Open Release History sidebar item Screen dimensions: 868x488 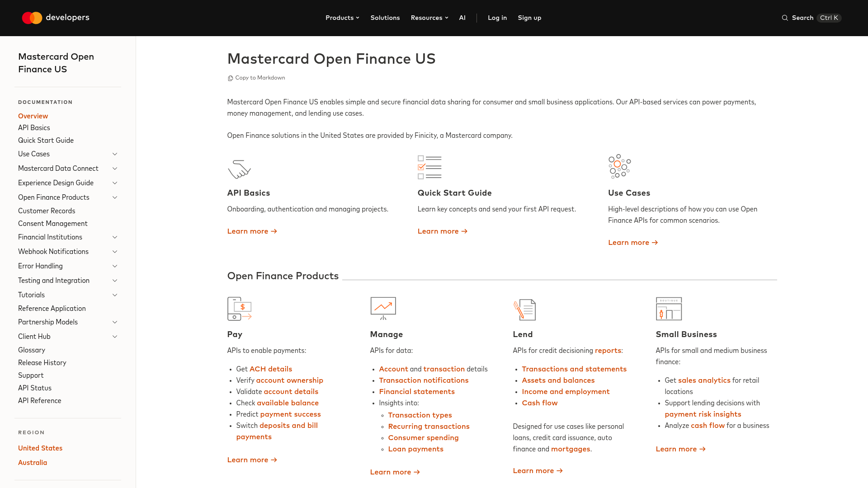42,363
